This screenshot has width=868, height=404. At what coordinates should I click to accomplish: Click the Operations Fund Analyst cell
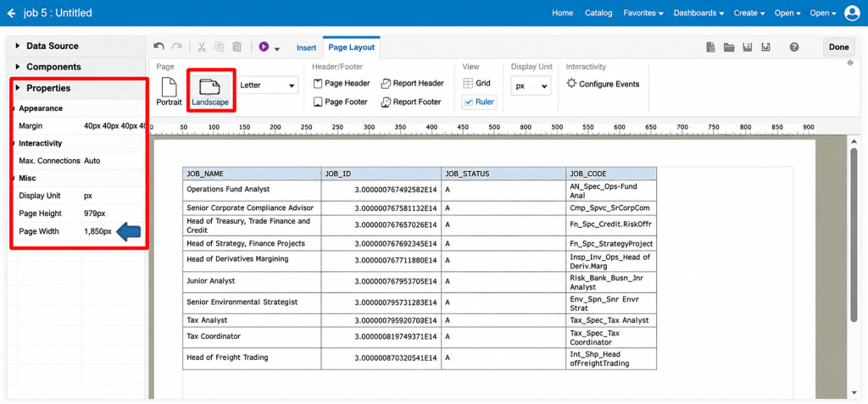point(251,191)
